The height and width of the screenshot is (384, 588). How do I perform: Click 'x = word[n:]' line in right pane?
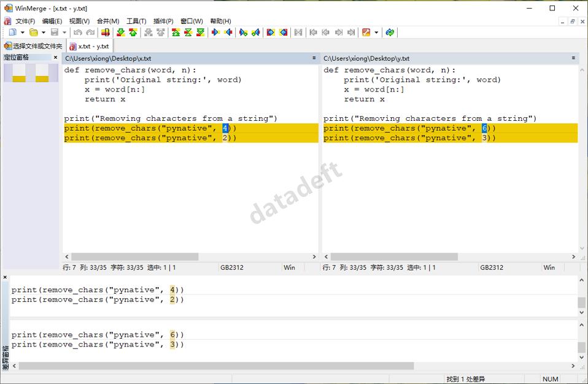(374, 90)
